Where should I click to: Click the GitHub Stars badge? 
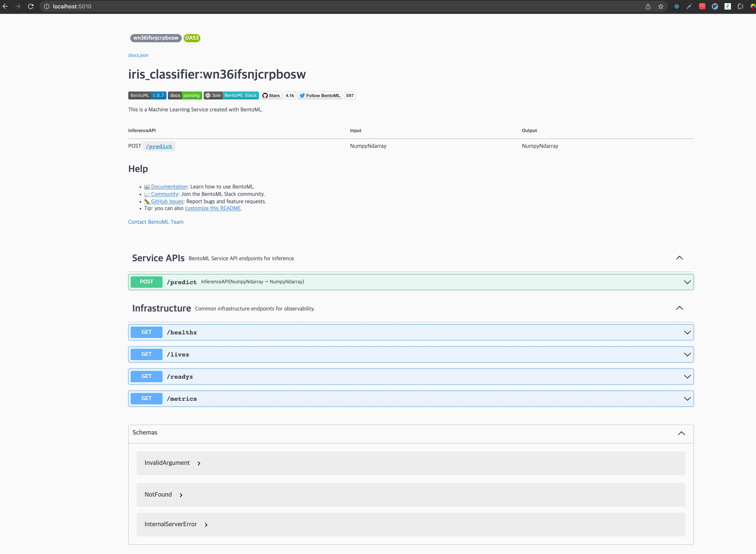point(271,96)
